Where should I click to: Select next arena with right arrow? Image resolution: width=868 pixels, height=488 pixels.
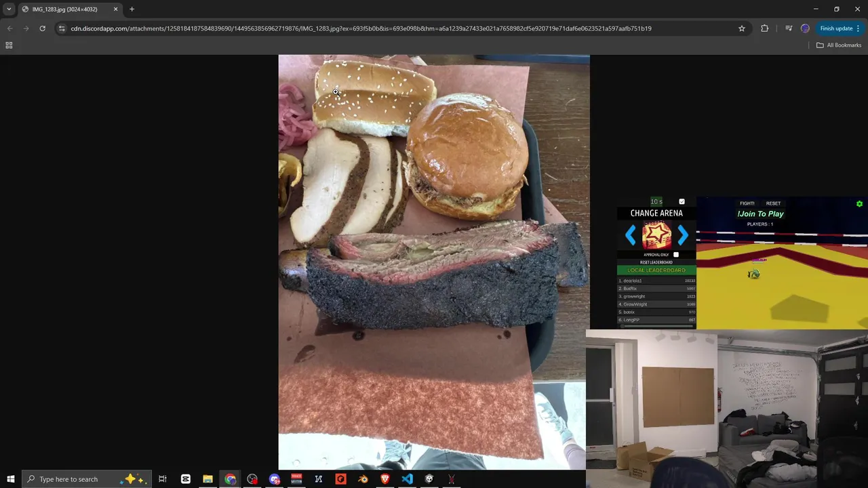click(x=683, y=235)
